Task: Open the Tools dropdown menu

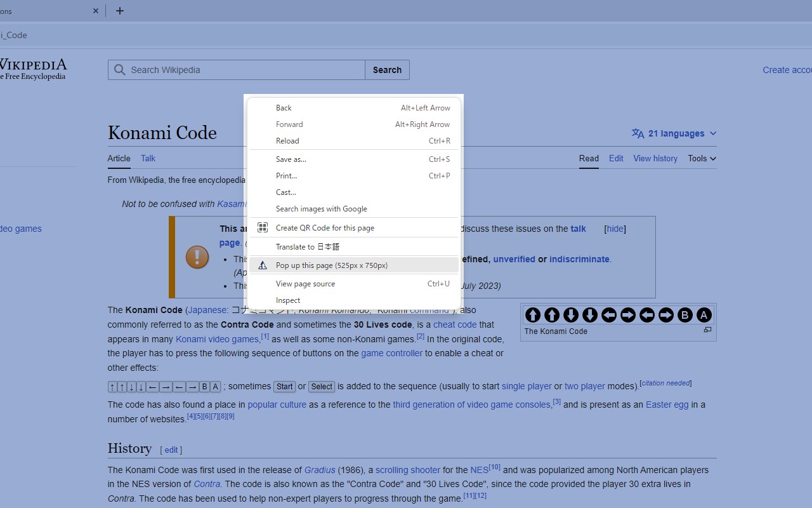Action: pos(702,159)
